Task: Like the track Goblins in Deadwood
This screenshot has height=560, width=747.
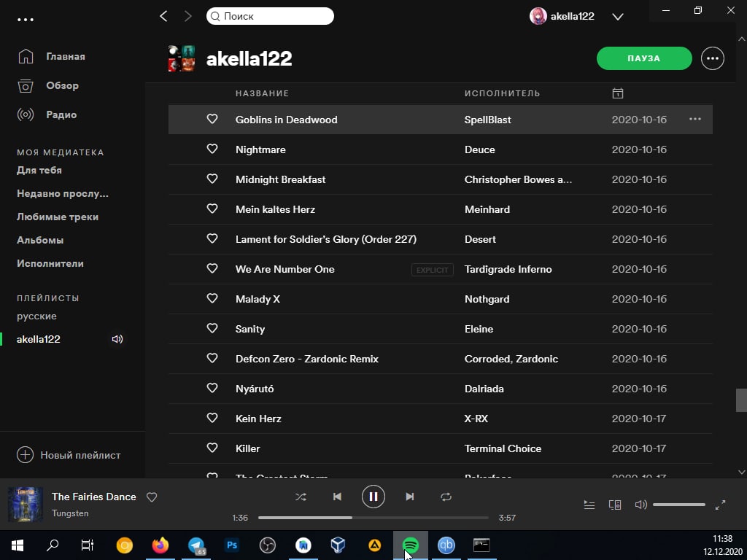Action: tap(212, 119)
